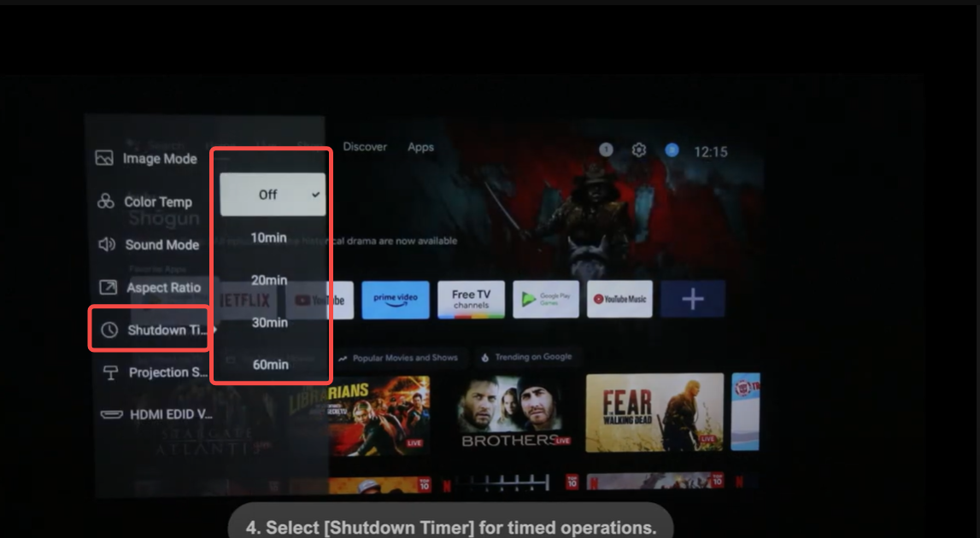Click the Projection stand icon
980x538 pixels.
(x=110, y=372)
